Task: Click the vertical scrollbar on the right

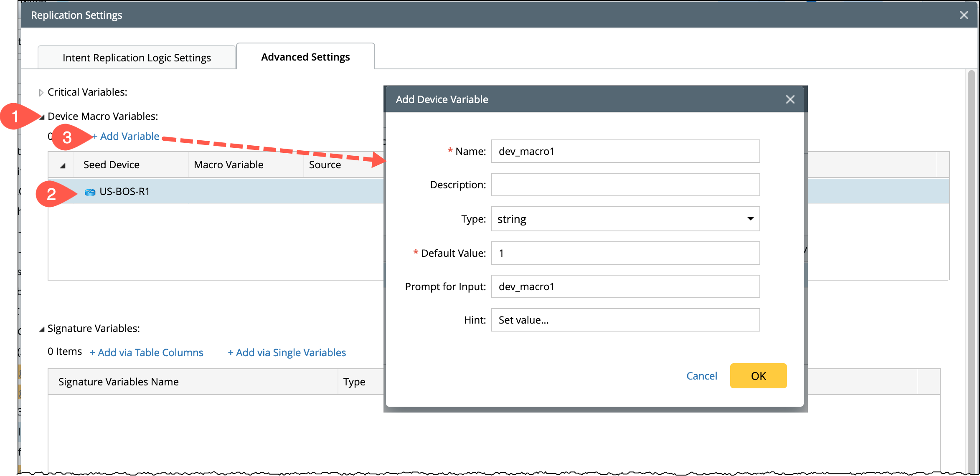Action: [x=971, y=251]
